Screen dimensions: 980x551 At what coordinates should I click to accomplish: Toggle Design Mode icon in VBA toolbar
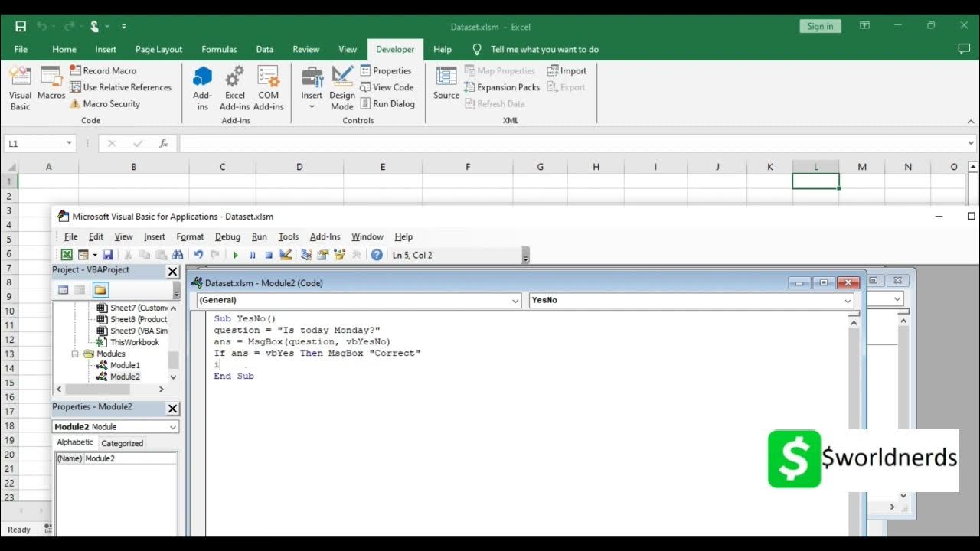(286, 255)
